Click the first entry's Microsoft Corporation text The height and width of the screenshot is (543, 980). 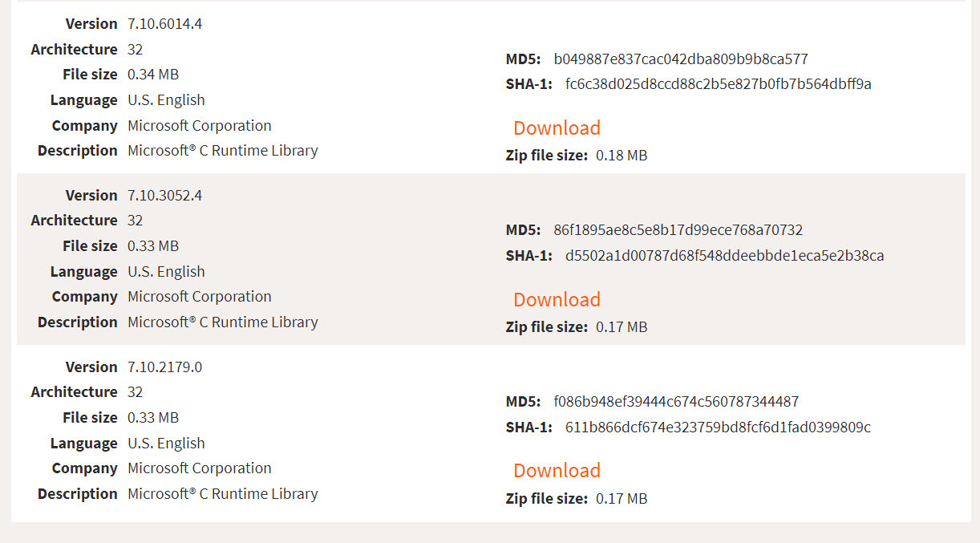200,126
